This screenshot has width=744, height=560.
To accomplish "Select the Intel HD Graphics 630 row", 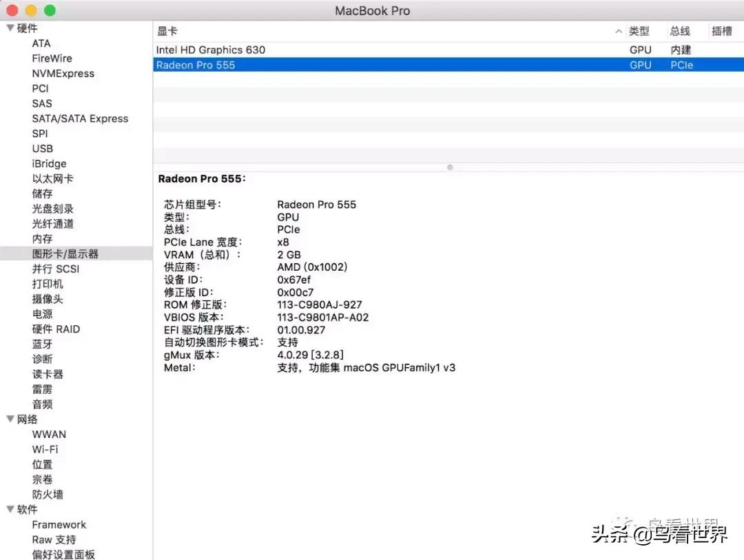I will coord(210,50).
